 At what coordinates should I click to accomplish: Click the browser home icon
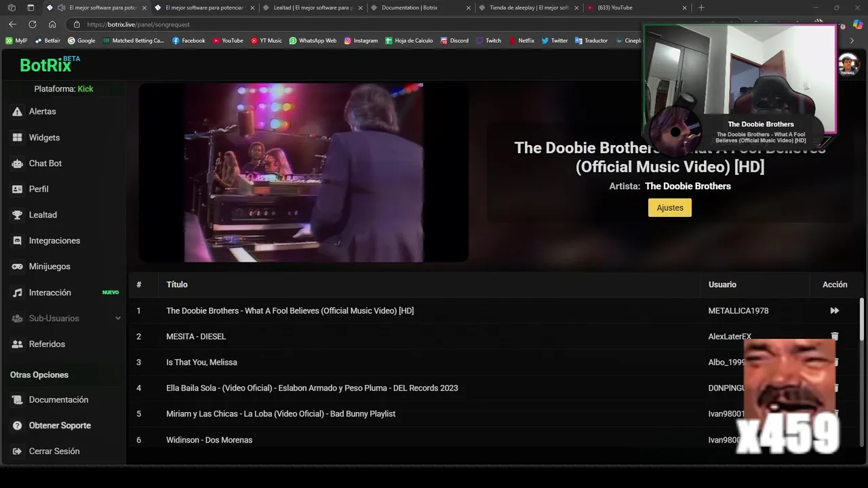point(52,24)
